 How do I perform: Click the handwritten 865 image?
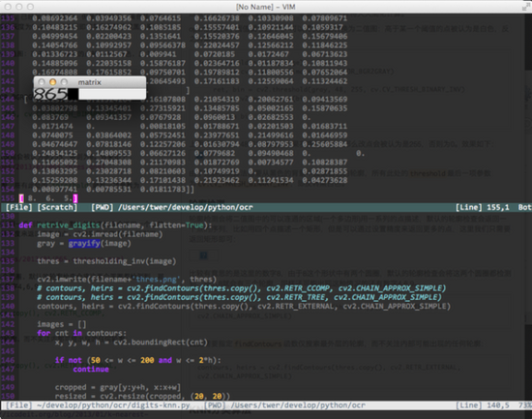click(50, 94)
